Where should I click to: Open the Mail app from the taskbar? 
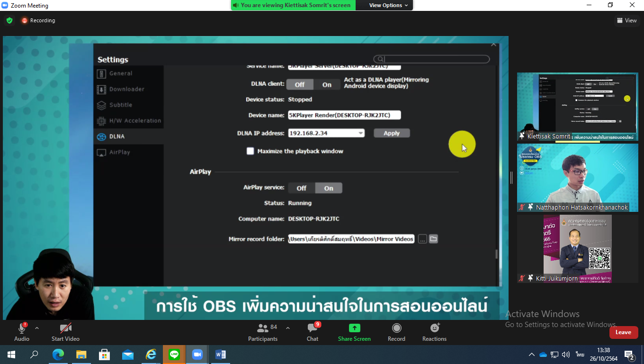tap(128, 355)
